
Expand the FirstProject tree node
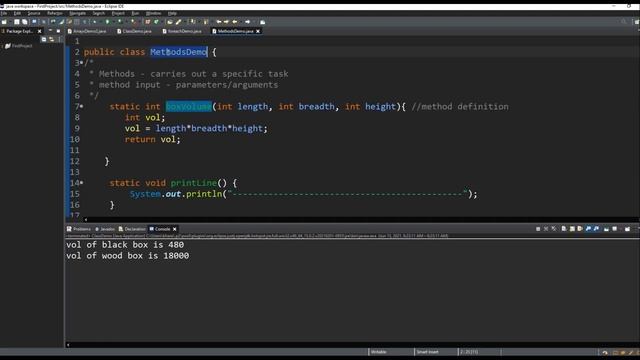[x=2, y=46]
